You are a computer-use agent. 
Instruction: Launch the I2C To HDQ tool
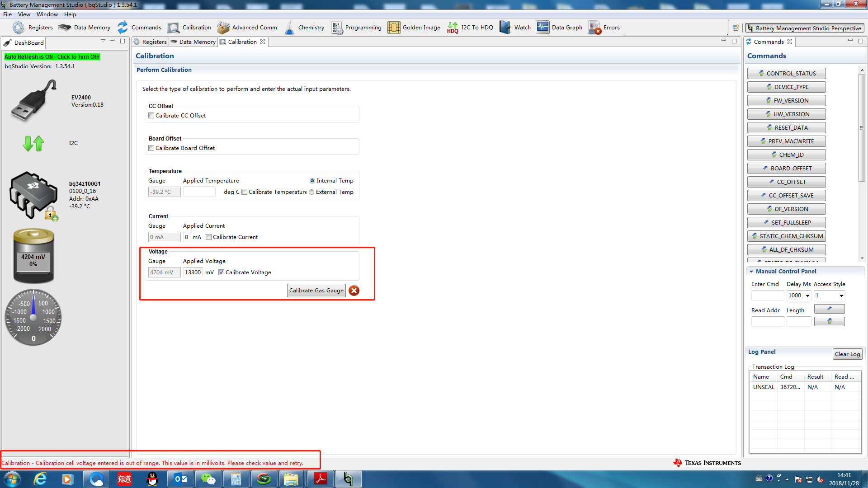point(453,28)
